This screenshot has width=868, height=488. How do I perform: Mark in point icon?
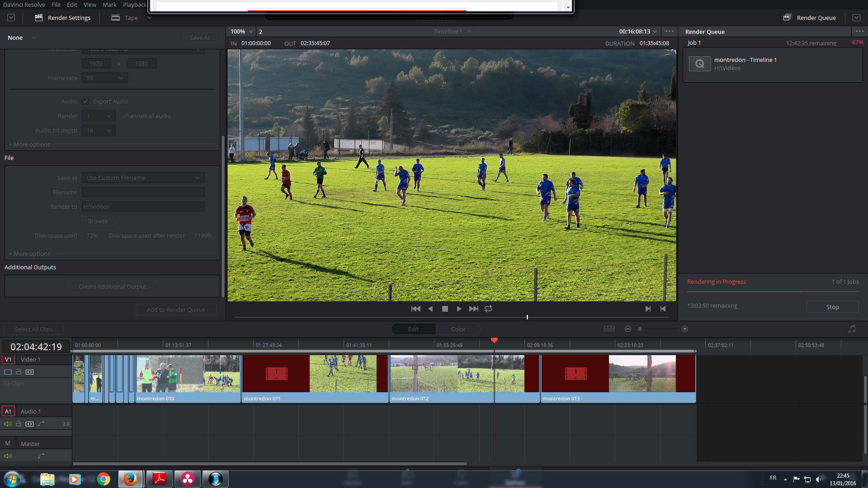pyautogui.click(x=648, y=309)
